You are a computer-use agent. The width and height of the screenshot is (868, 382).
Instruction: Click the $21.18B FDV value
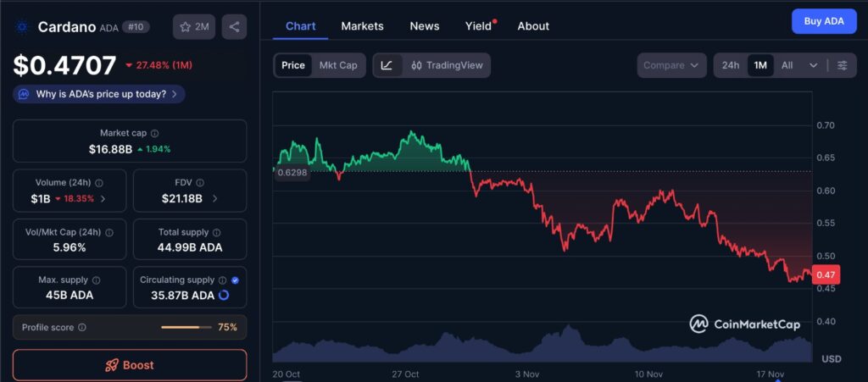182,198
